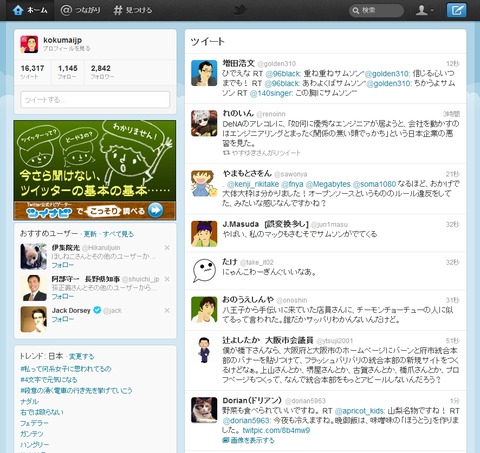The image size is (480, 453).
Task: Open @renoinn username link
Action: pos(271,114)
